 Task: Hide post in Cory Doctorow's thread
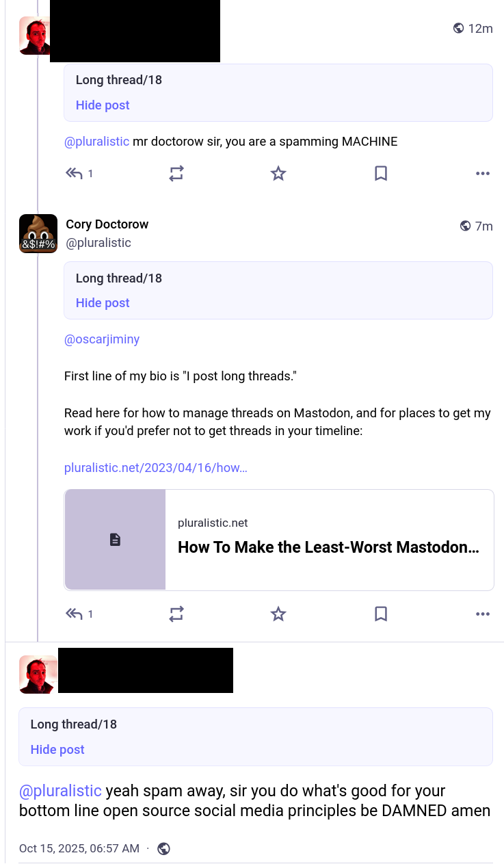coord(103,303)
